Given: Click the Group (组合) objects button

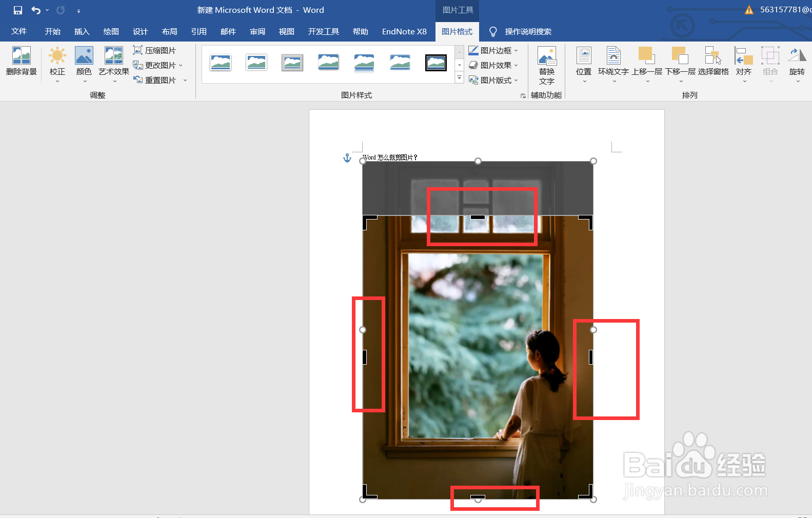Looking at the screenshot, I should [x=770, y=64].
